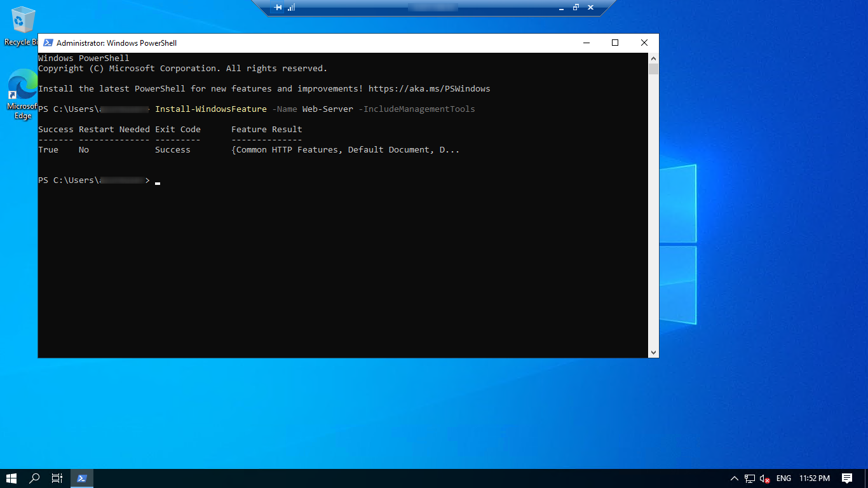Viewport: 868px width, 488px height.
Task: Minimize the remote session from connection bar
Action: tap(562, 8)
